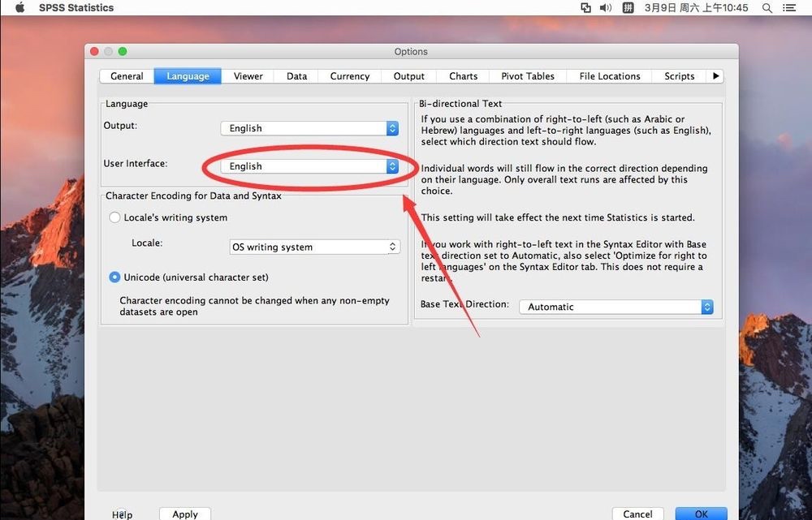Click the input method icon in menu bar

(x=628, y=8)
